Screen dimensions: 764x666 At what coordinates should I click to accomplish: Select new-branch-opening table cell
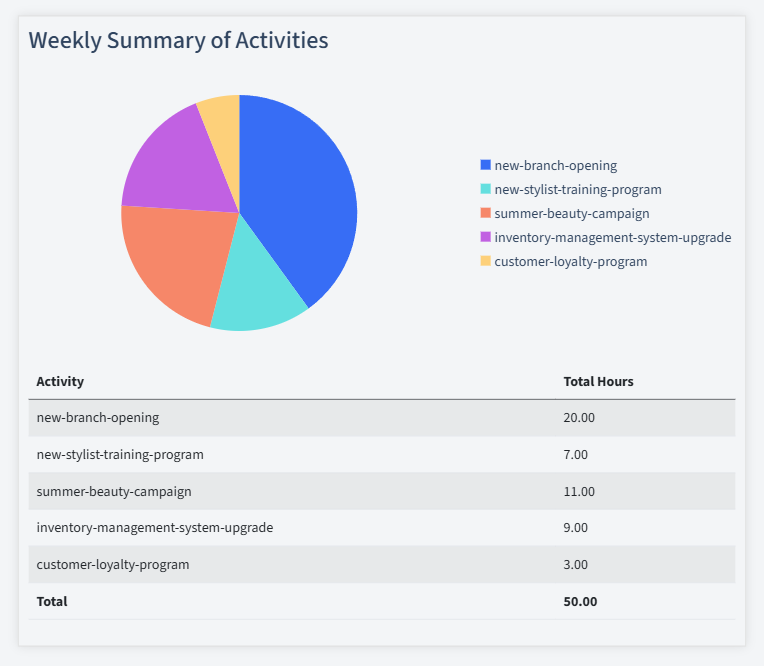[x=292, y=418]
